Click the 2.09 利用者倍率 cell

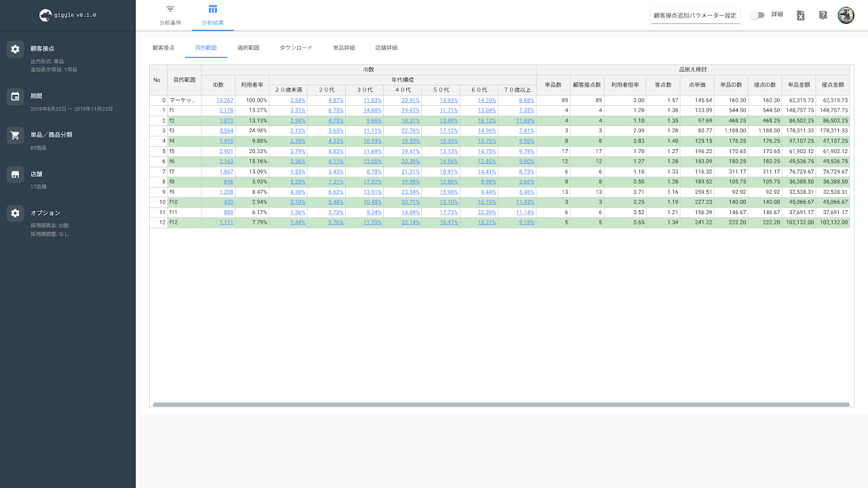[625, 131]
